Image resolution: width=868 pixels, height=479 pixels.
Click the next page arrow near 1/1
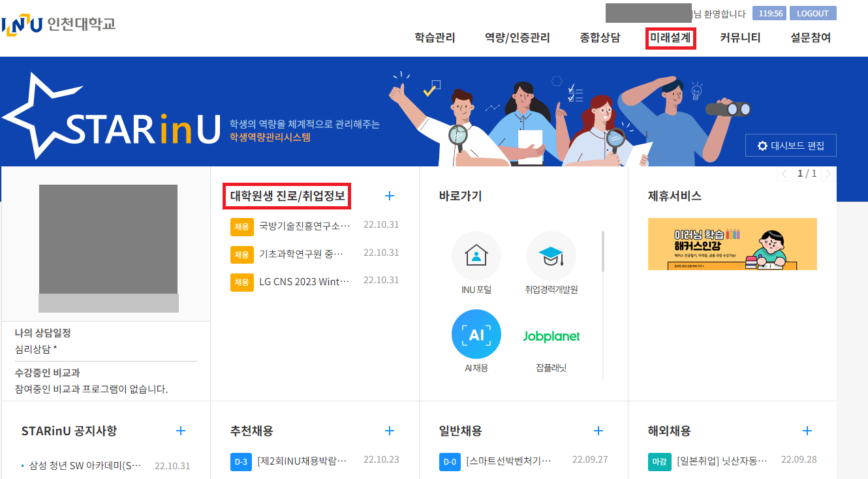(x=829, y=174)
